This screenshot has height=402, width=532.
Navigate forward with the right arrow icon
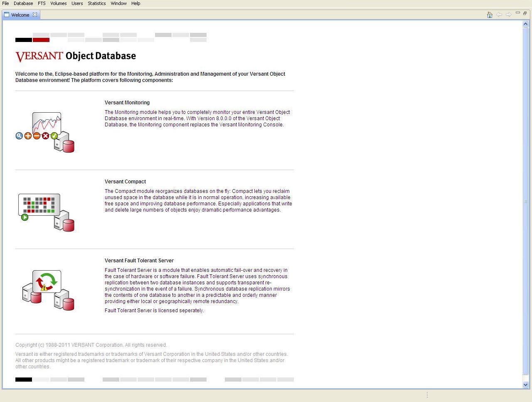(508, 15)
